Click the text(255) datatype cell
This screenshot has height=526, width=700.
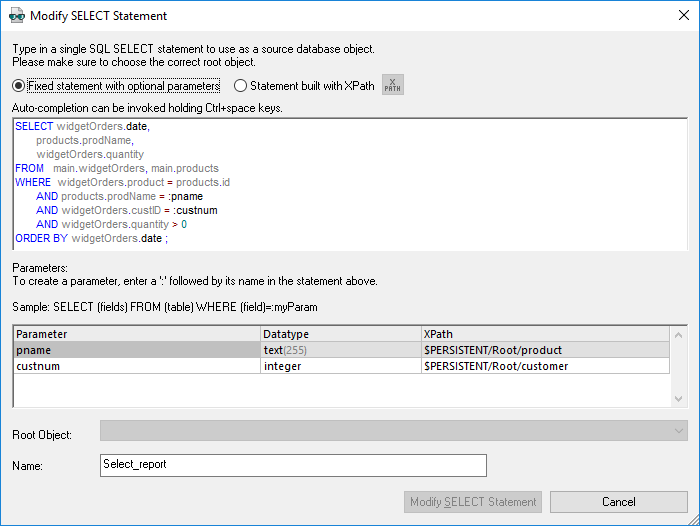click(340, 350)
